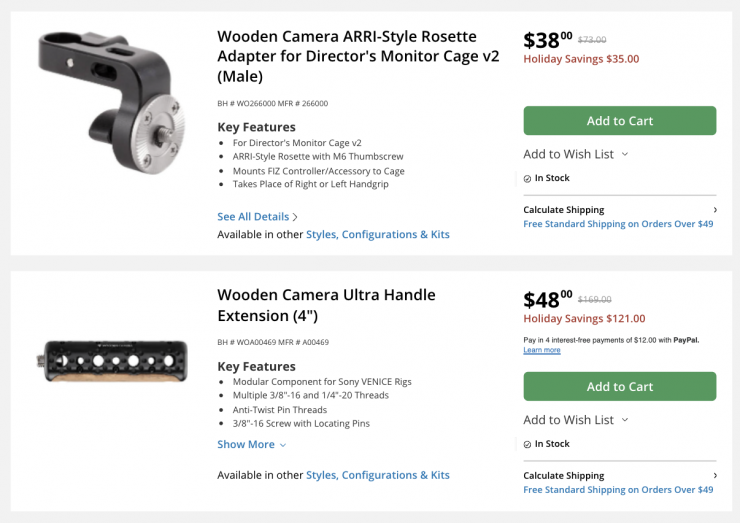Viewport: 740px width, 523px height.
Task: Open Styles, Configurations & Kits for Rosette Adapter
Action: pyautogui.click(x=377, y=235)
